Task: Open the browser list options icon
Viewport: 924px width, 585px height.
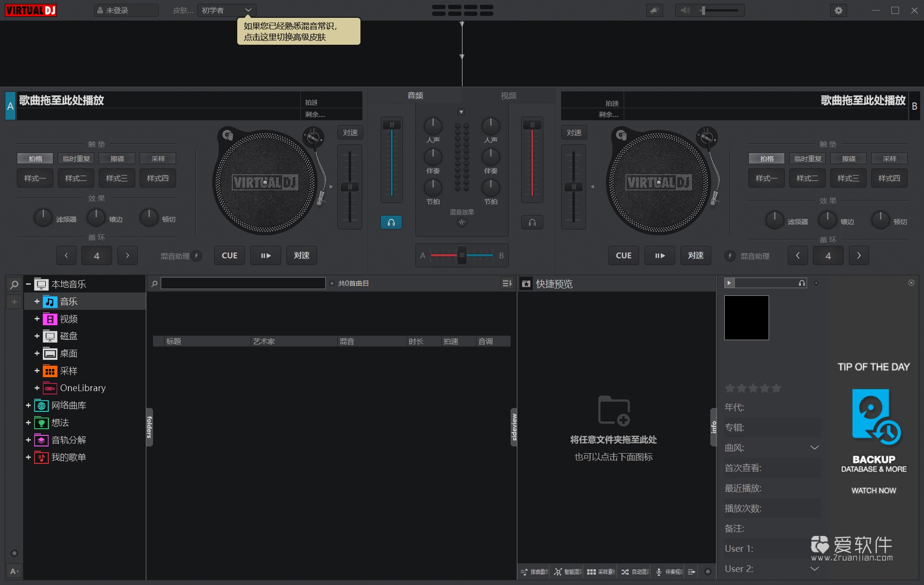Action: coord(507,283)
